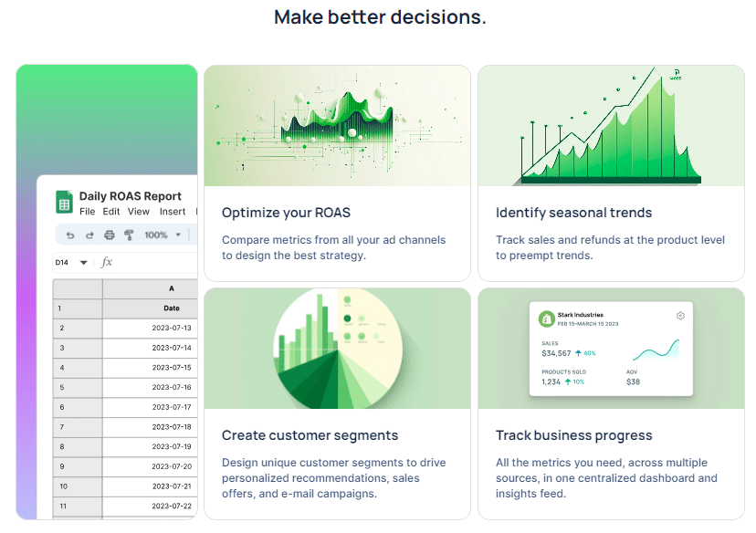
Task: Select row 9 header in the spreadsheet
Action: 77,466
